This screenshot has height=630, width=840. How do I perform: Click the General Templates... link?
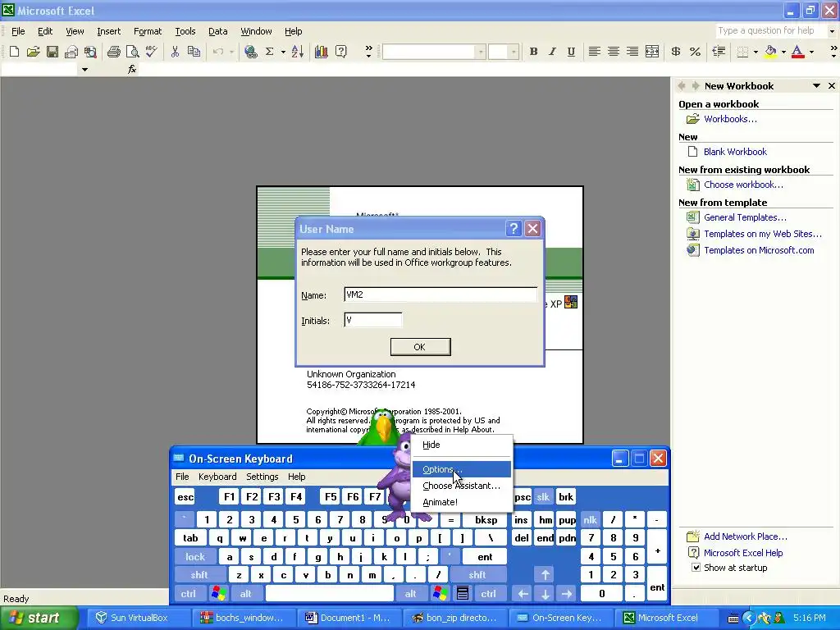point(745,217)
